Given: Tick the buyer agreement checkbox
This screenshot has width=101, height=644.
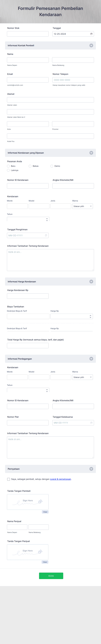Looking at the screenshot, I should [9, 479].
